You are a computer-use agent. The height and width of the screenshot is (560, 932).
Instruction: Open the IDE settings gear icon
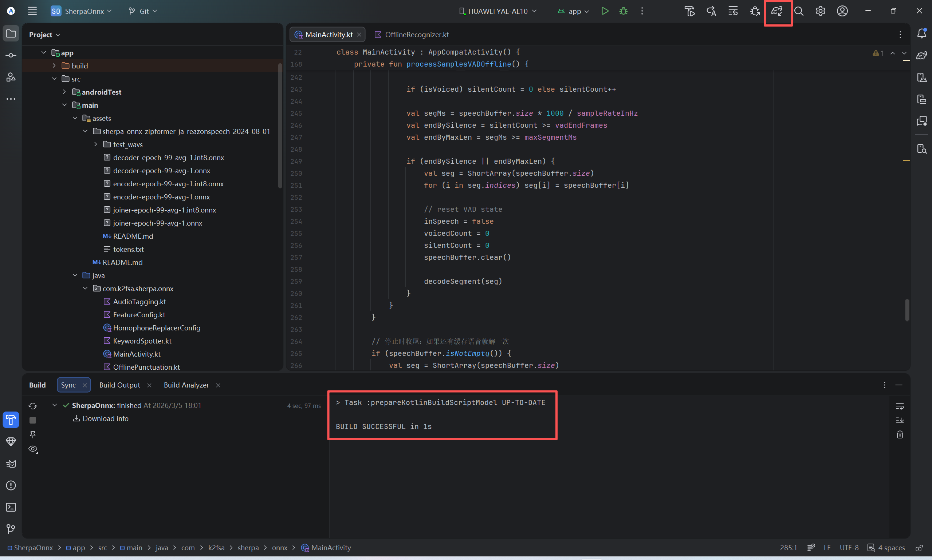(x=820, y=11)
